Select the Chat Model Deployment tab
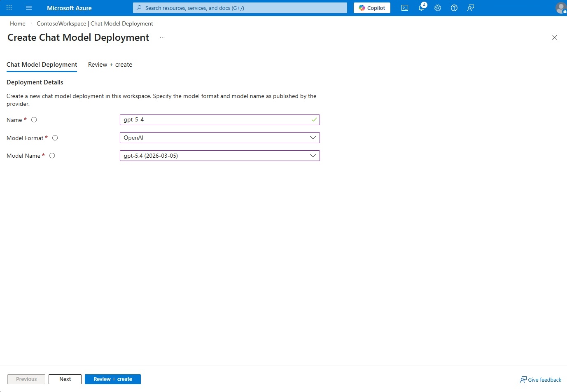 pos(42,65)
